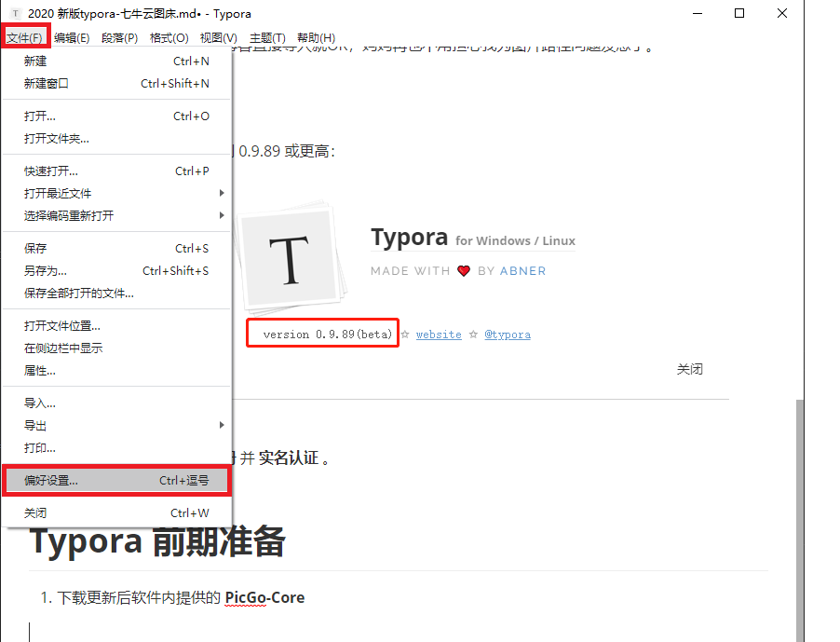Select 快速打开... menu entry

(x=116, y=171)
